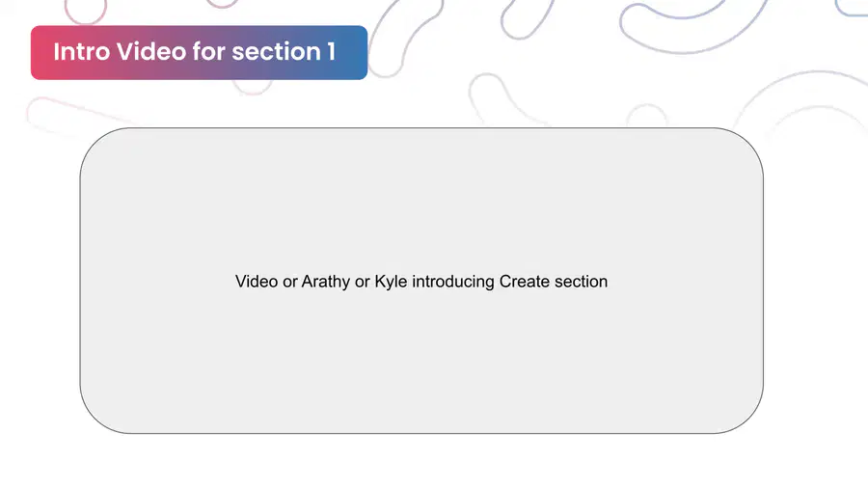Select the gray video placeholder box

pos(421,281)
